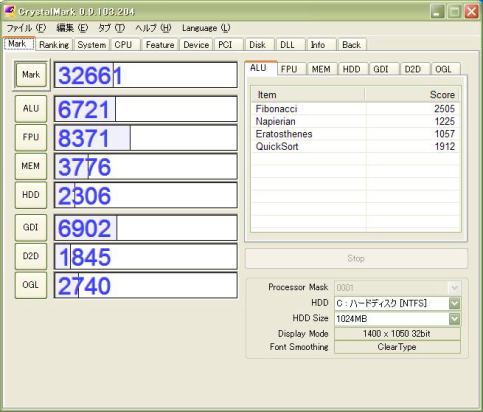Run the ALU benchmark button
This screenshot has width=483, height=412.
[31, 109]
